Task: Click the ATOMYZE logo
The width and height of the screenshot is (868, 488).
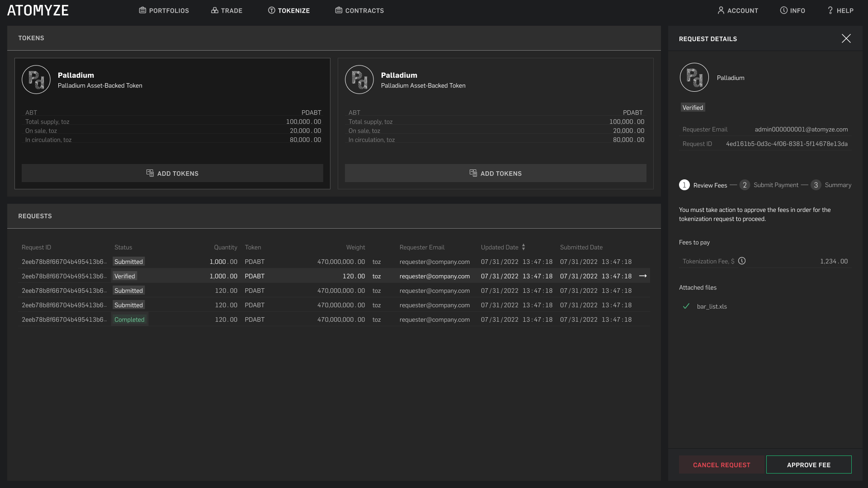Action: pyautogui.click(x=38, y=10)
